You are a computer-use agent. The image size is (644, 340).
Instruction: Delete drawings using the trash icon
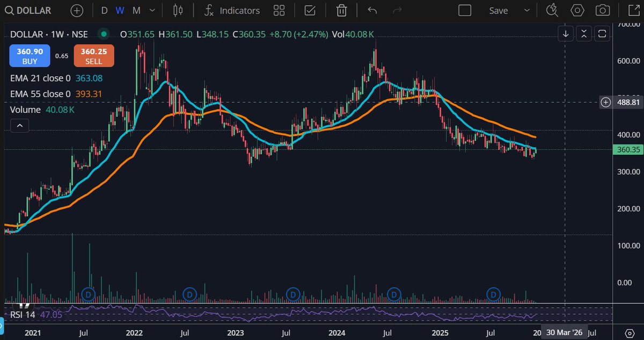click(341, 10)
